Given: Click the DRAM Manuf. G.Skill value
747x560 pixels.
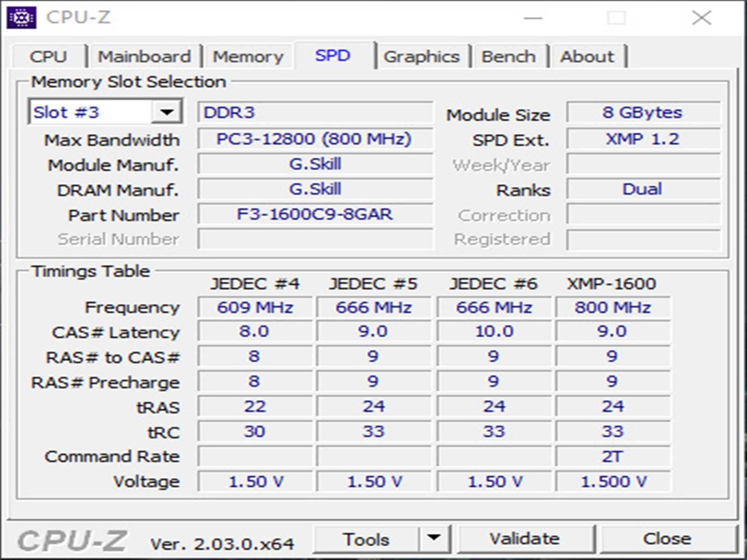Looking at the screenshot, I should point(315,189).
